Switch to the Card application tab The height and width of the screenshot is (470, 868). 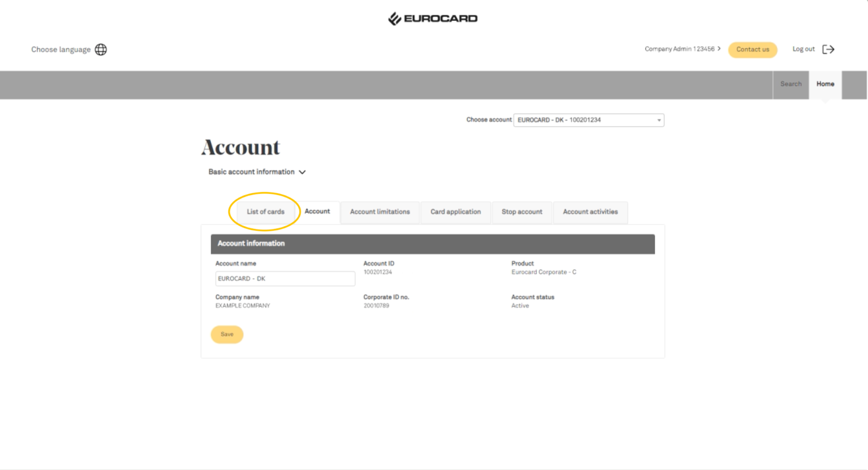455,212
